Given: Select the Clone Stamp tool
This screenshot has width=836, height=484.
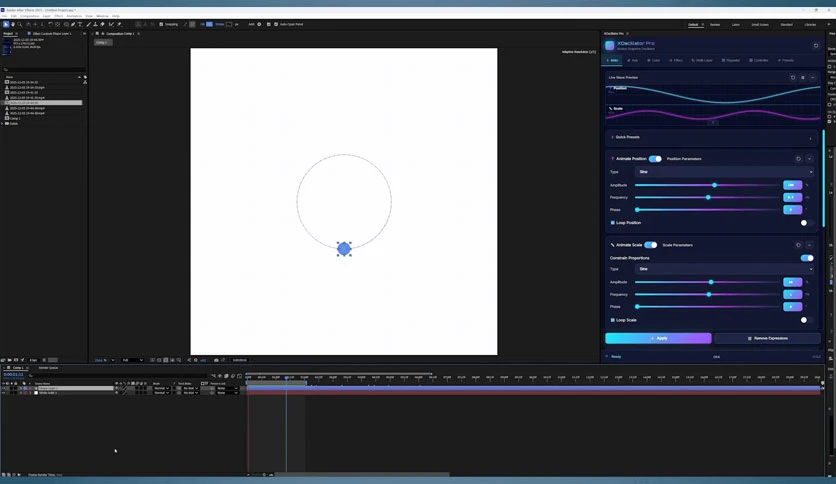Looking at the screenshot, I should pos(95,24).
